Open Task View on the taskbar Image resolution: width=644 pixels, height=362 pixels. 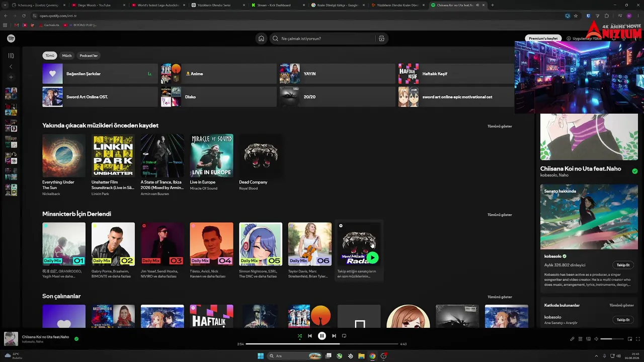[x=329, y=356]
